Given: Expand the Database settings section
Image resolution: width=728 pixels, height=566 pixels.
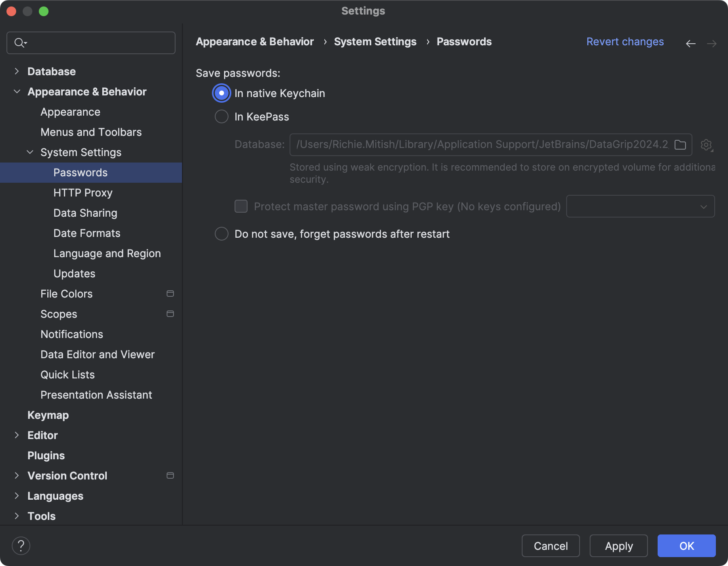Looking at the screenshot, I should (x=17, y=72).
